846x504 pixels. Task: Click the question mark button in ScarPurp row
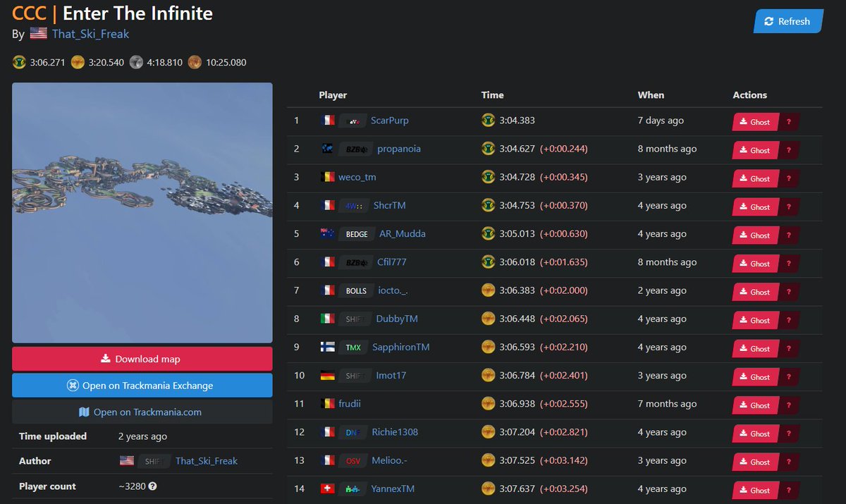point(788,122)
